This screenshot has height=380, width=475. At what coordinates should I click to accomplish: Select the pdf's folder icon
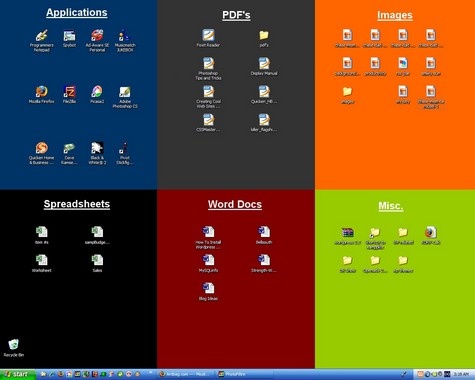coord(264,38)
